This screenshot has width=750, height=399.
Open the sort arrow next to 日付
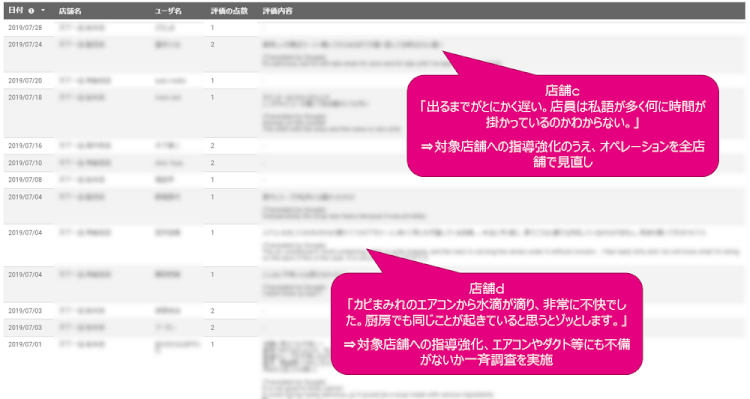[x=43, y=11]
